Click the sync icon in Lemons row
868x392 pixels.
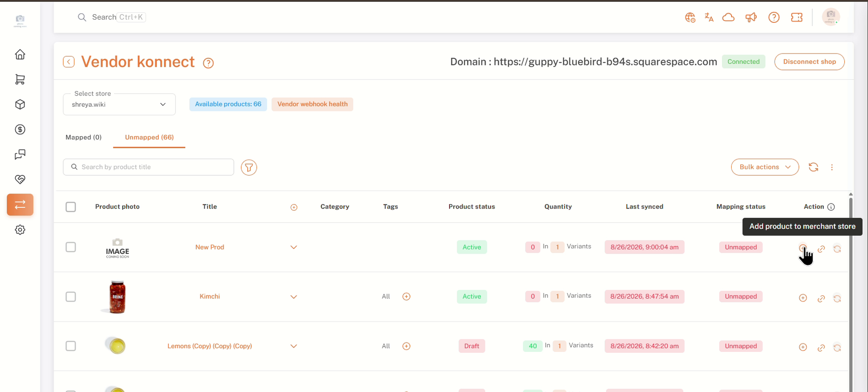(837, 348)
